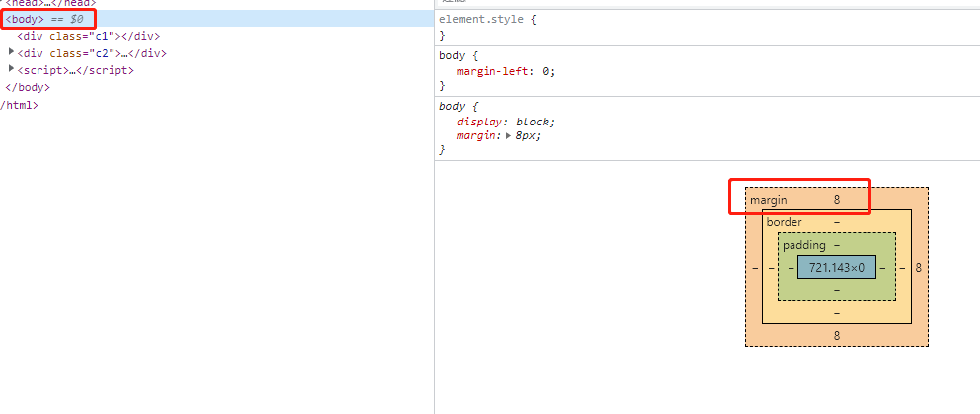Expand the script node arrow
The height and width of the screenshot is (414, 980).
tap(11, 69)
